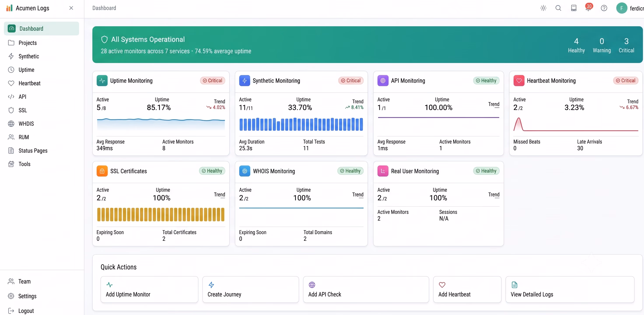Image resolution: width=644 pixels, height=315 pixels.
Task: Click the Heartbeat Monitoring red spike chart
Action: [x=576, y=124]
